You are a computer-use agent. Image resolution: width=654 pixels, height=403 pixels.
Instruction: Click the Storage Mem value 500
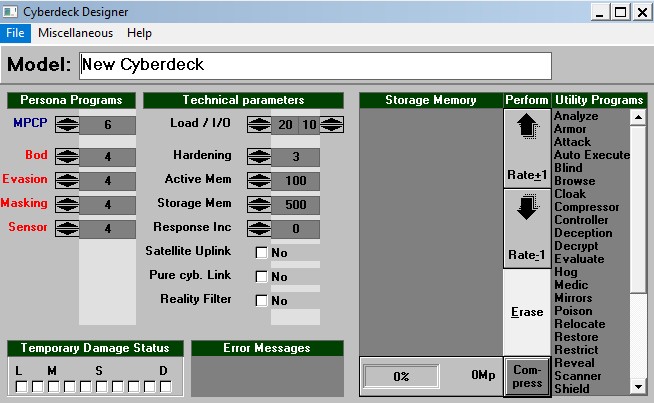click(296, 204)
